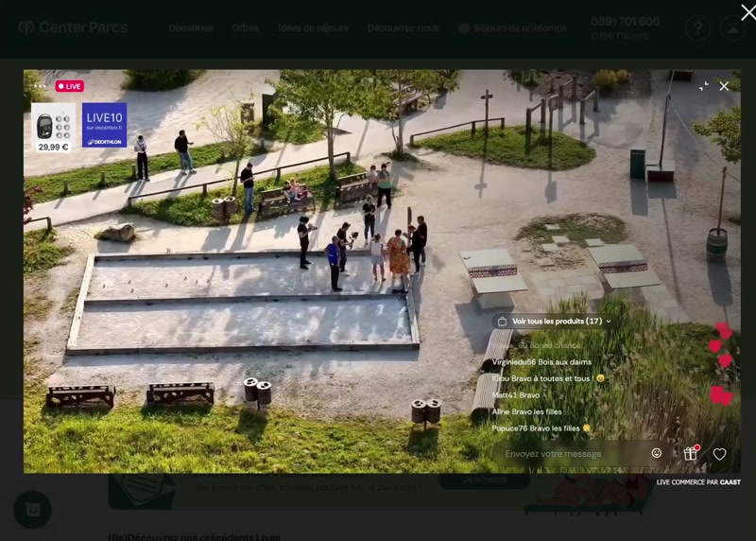Click the shopping bag icon for products
756x541 pixels.
coord(503,322)
